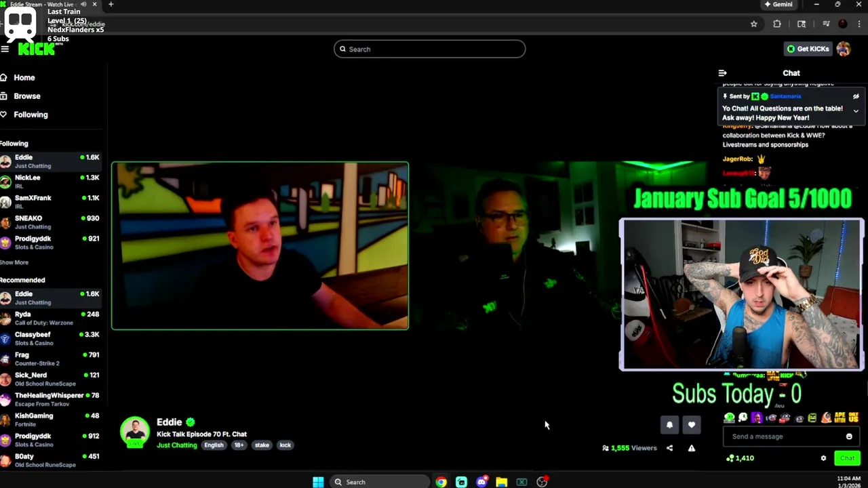868x488 pixels.
Task: Click the Just Chatting category link
Action: (x=176, y=445)
